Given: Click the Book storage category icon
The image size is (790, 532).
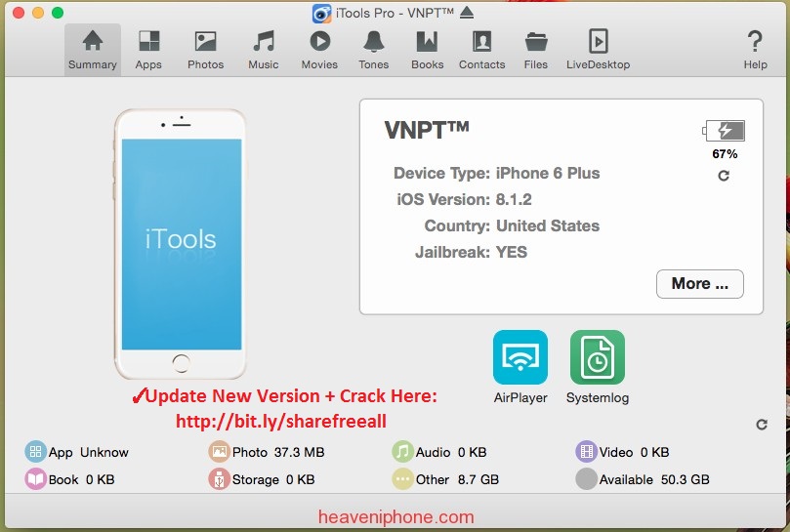Looking at the screenshot, I should click(x=35, y=478).
